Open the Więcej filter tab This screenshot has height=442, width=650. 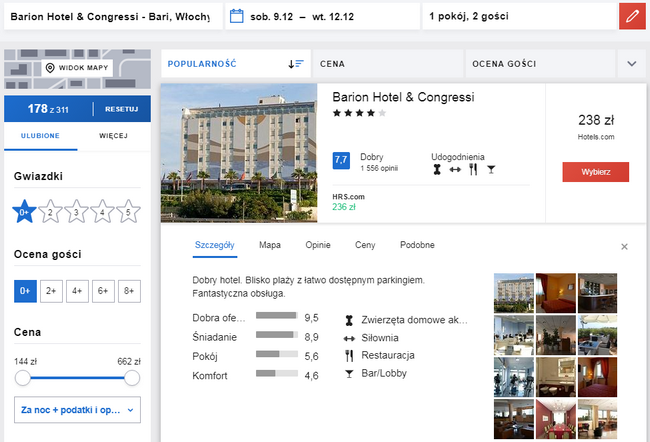click(x=114, y=136)
